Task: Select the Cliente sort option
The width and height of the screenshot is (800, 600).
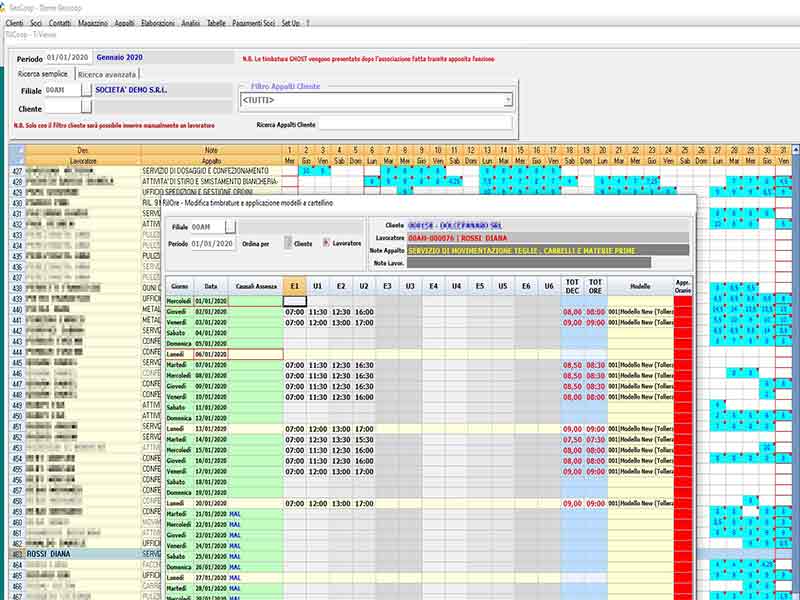Action: click(289, 243)
